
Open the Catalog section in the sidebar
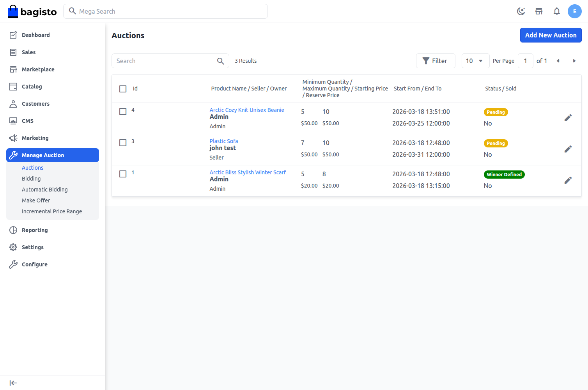coord(32,86)
